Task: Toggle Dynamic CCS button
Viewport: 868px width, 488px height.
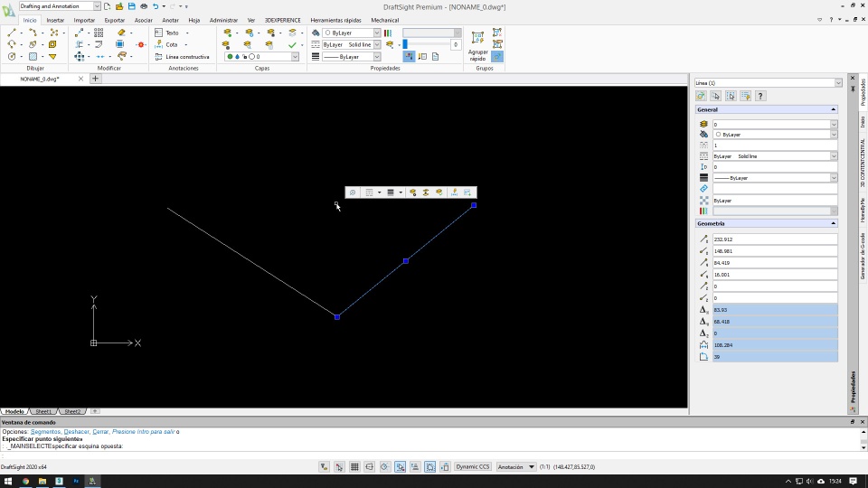Action: coord(473,467)
